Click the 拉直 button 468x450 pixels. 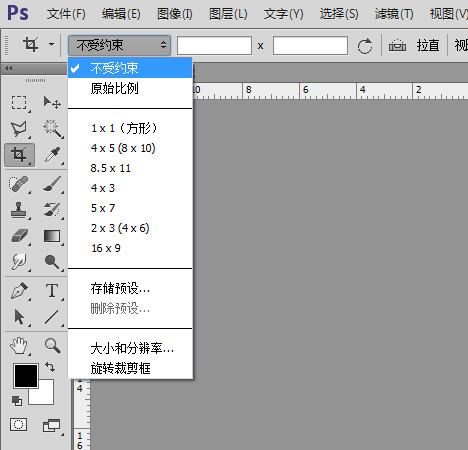point(428,45)
